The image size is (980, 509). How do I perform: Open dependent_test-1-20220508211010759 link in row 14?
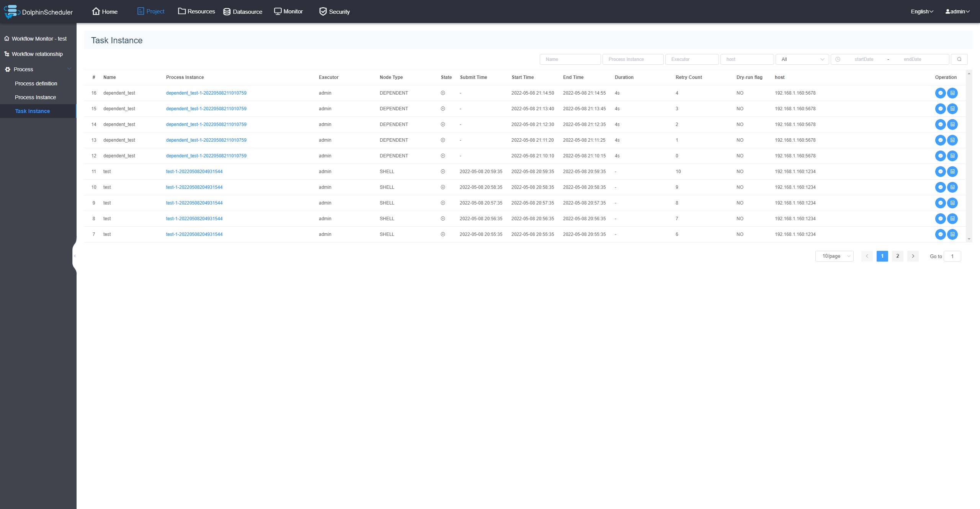[x=206, y=124]
